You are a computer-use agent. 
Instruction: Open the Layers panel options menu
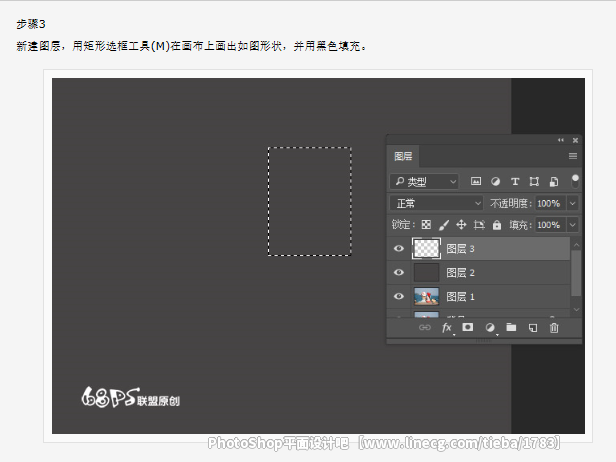coord(573,156)
